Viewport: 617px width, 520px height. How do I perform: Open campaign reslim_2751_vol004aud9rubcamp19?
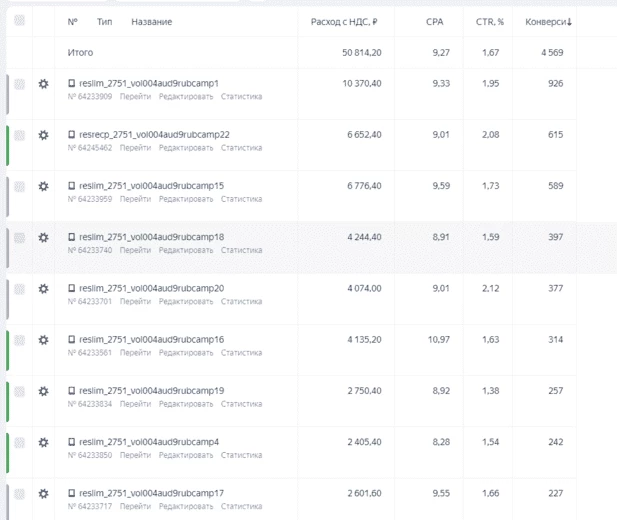(x=151, y=390)
